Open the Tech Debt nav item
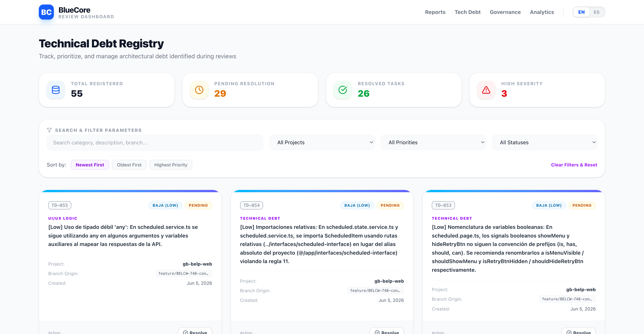Image resolution: width=644 pixels, height=334 pixels. coord(468,12)
